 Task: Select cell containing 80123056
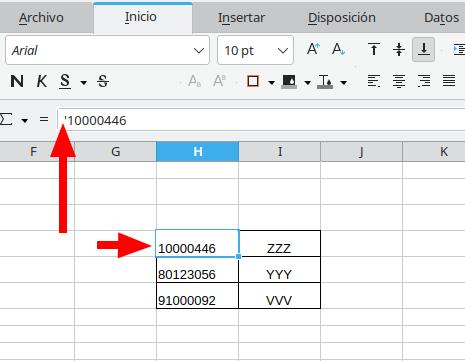coord(197,270)
